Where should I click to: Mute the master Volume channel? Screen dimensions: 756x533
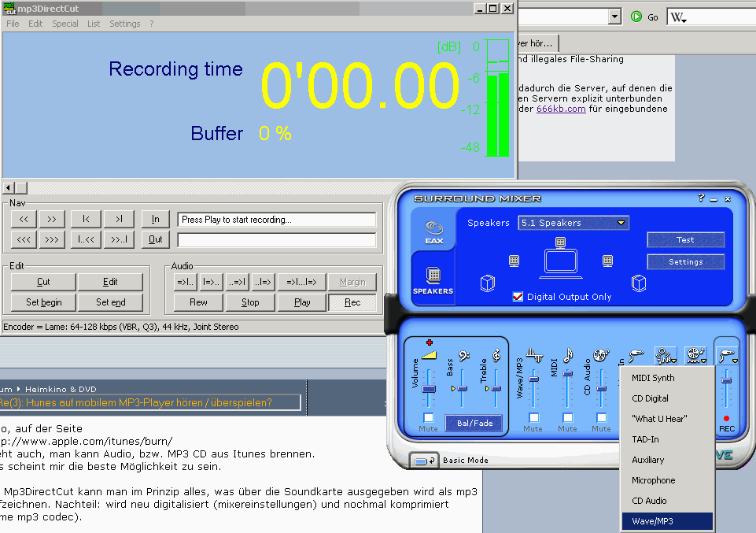coord(428,417)
